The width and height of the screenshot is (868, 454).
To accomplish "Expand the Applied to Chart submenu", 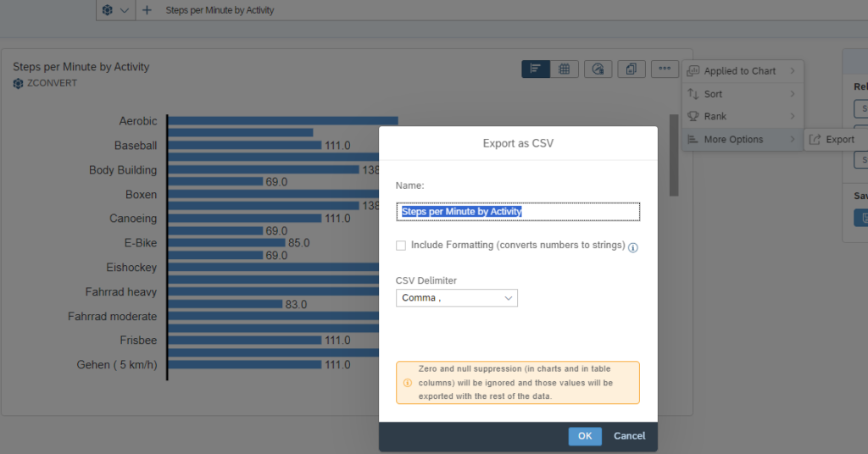I will point(742,71).
